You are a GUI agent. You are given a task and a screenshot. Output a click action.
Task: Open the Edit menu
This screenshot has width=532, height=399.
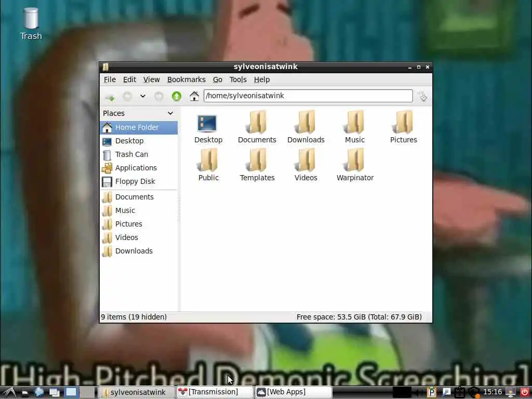coord(129,79)
